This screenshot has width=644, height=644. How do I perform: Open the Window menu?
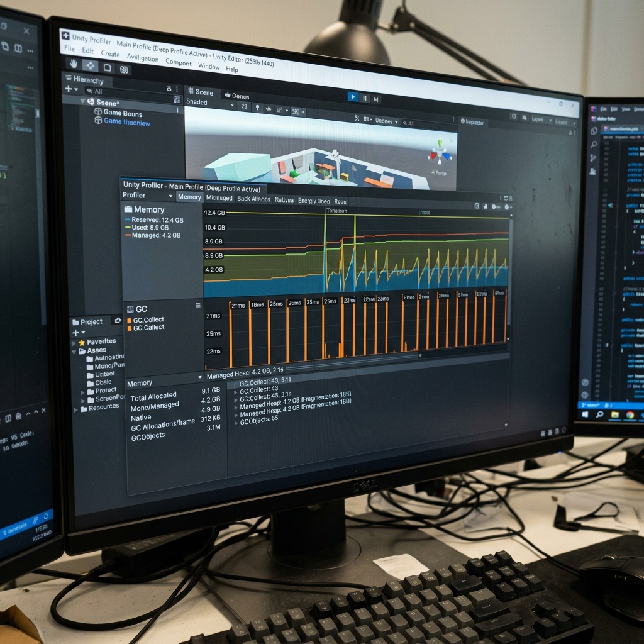209,65
